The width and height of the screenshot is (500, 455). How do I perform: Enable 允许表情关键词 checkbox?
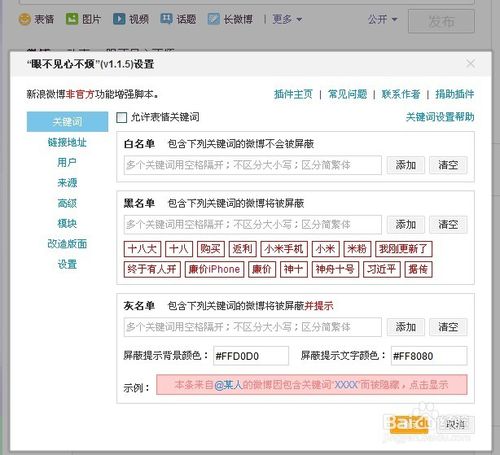coord(122,117)
